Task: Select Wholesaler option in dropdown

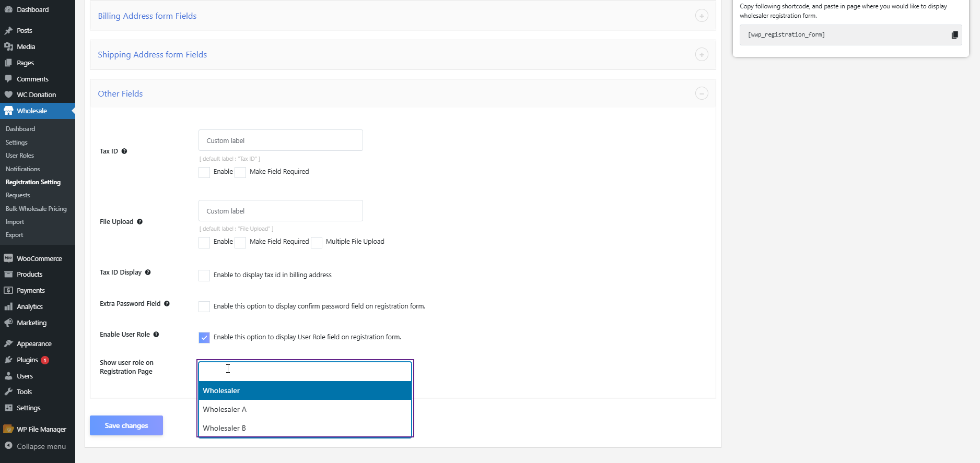Action: (x=305, y=390)
